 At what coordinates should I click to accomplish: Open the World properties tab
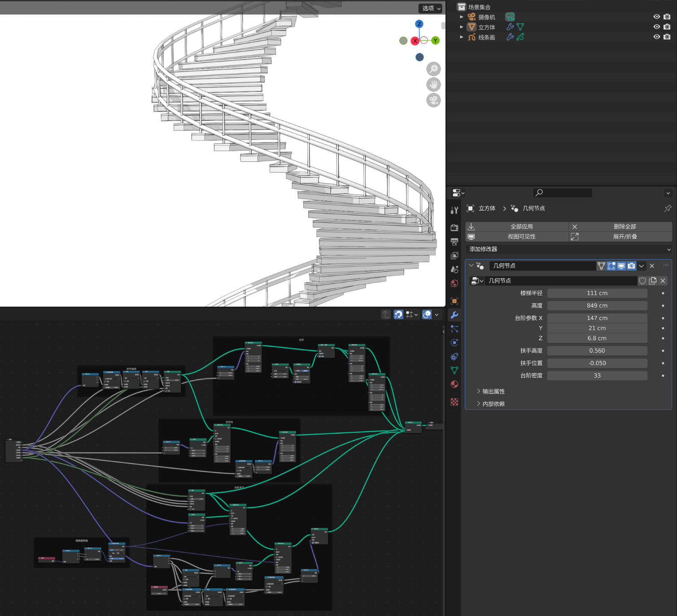[x=454, y=283]
